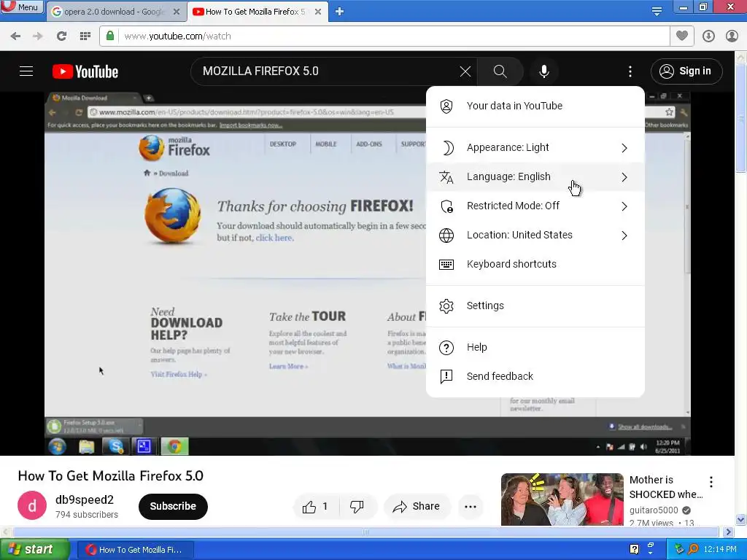Open the Location: United States option

(x=535, y=236)
